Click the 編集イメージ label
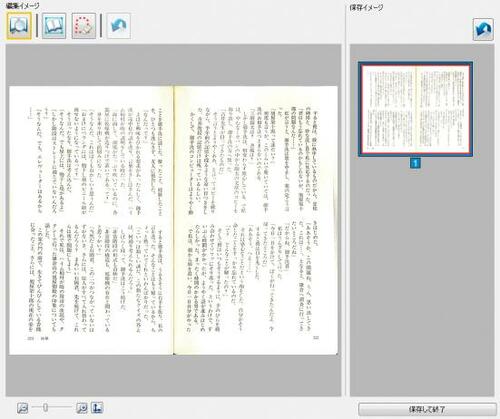 (x=22, y=5)
